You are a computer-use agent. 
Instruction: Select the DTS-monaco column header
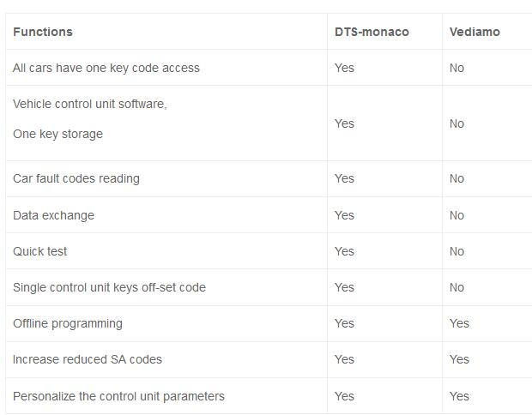point(372,32)
